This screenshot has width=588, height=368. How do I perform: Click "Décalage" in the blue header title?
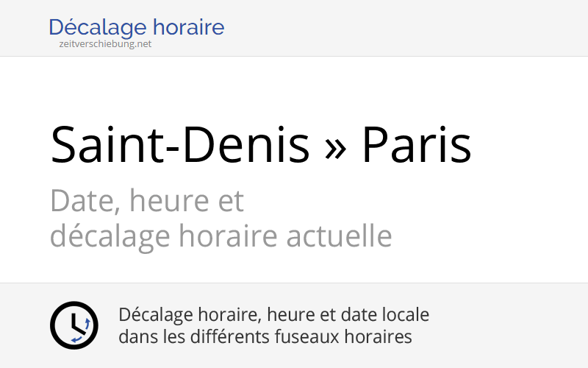[90, 28]
